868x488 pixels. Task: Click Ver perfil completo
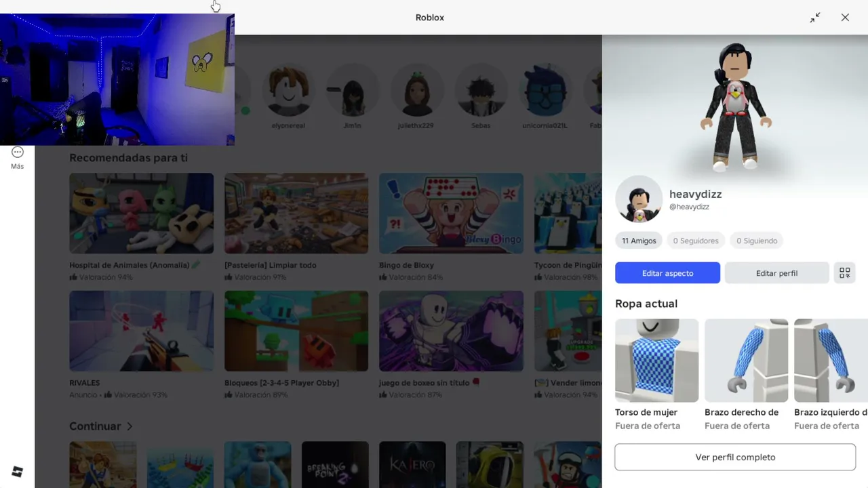click(735, 457)
